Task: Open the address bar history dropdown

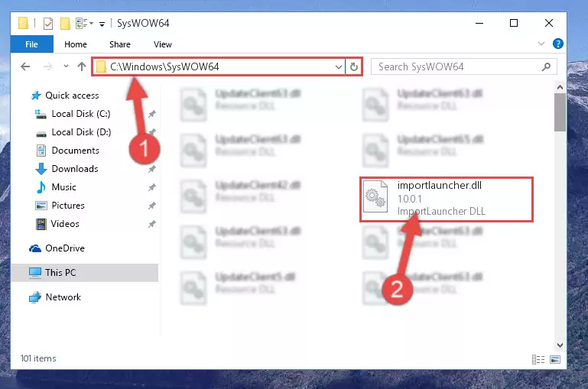Action: click(x=338, y=67)
